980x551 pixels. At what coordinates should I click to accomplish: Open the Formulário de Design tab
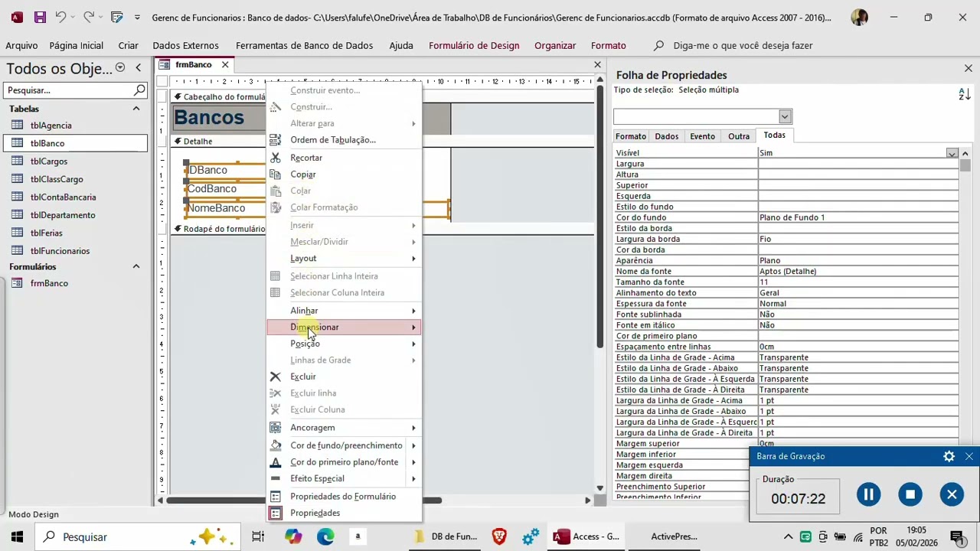pyautogui.click(x=474, y=46)
